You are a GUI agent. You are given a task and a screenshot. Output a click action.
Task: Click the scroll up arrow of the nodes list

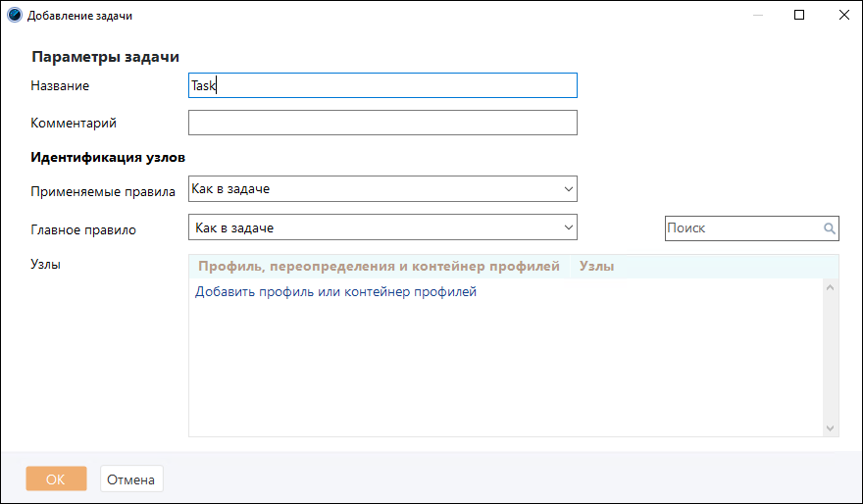point(832,287)
